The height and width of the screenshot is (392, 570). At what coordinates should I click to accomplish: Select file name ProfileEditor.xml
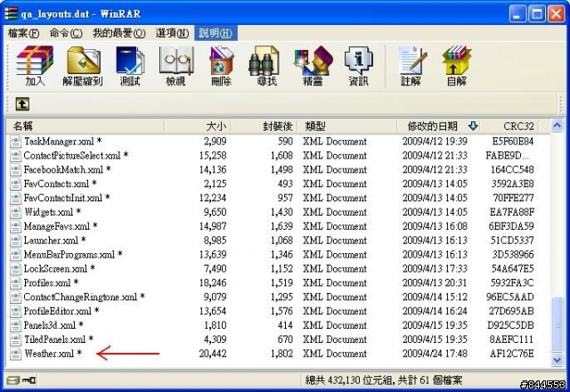(57, 311)
